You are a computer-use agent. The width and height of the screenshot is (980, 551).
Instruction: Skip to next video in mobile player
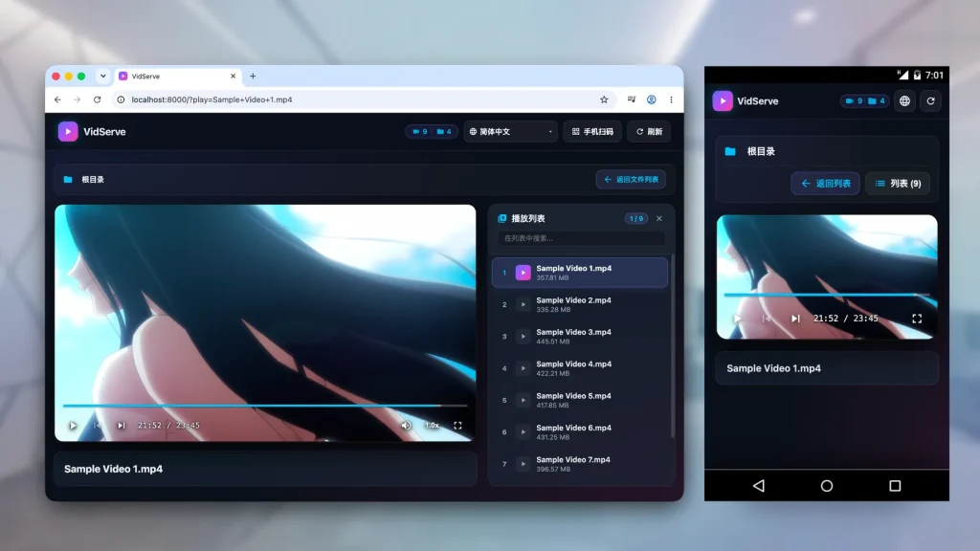795,319
